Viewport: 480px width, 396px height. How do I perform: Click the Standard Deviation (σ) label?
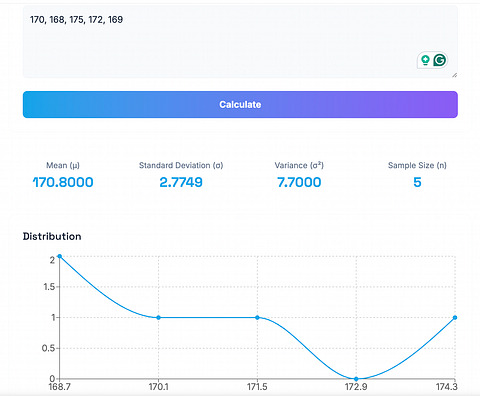181,165
